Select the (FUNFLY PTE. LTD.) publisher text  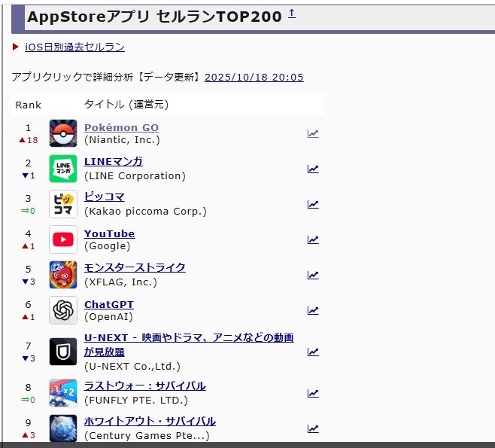tap(136, 400)
